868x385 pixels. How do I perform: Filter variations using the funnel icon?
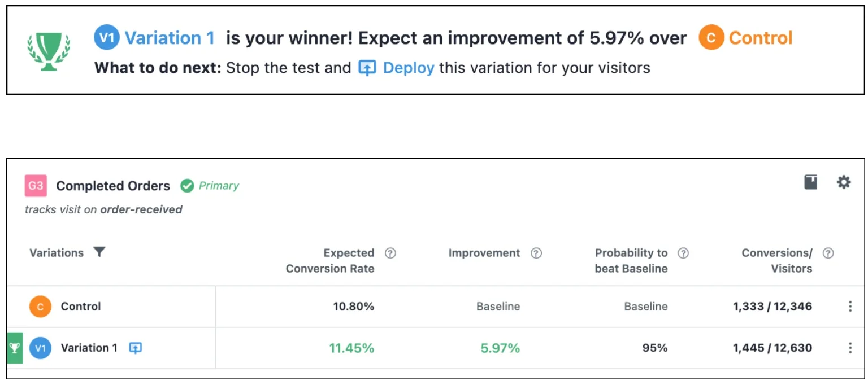pyautogui.click(x=99, y=252)
